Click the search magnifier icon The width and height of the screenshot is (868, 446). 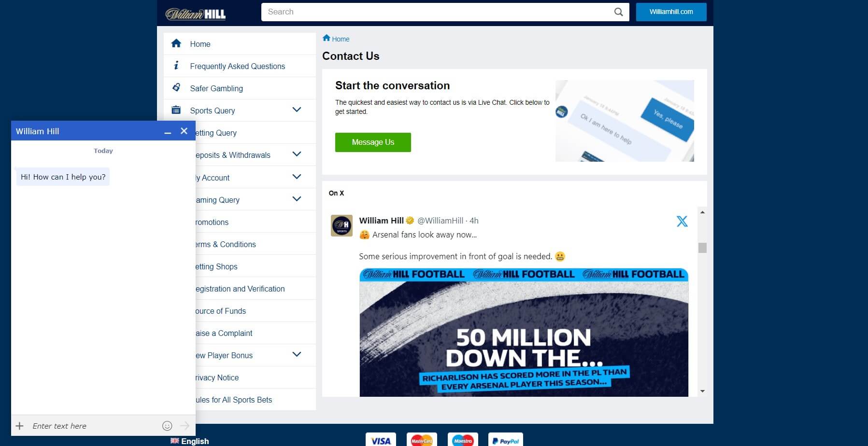618,12
